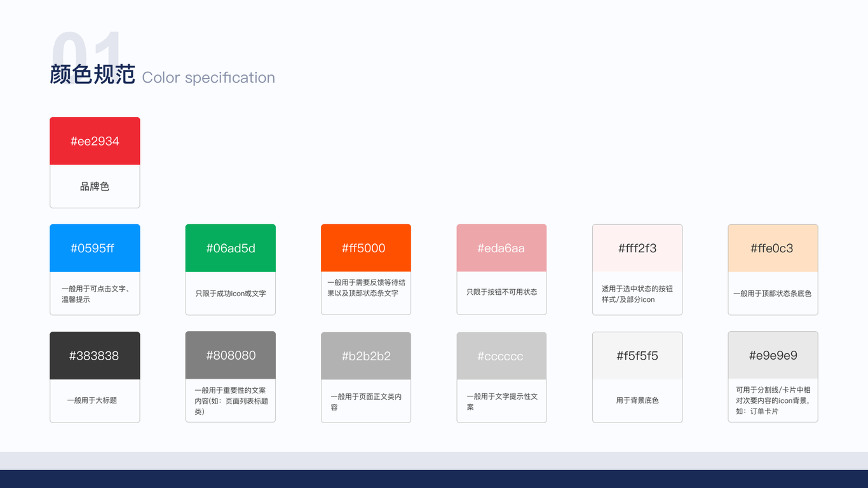The height and width of the screenshot is (488, 868).
Task: Click the #ff5000 orange swatch
Action: tap(366, 248)
